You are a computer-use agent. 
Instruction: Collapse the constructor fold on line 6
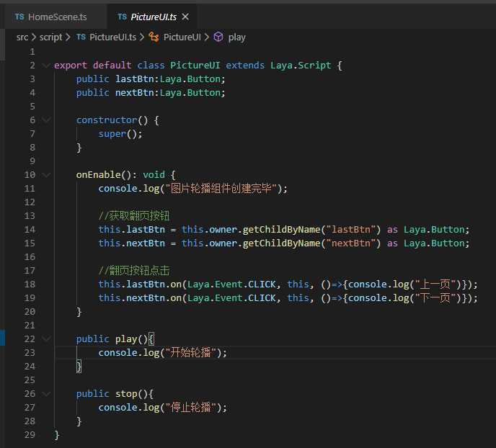[x=46, y=120]
